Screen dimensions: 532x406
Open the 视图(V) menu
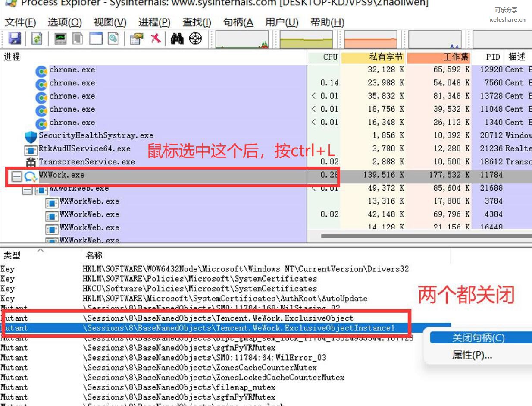click(x=110, y=22)
